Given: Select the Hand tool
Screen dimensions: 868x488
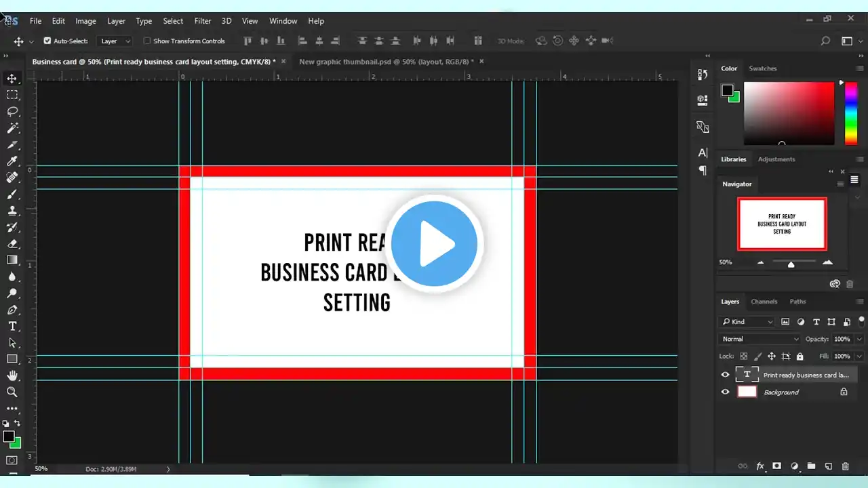Looking at the screenshot, I should pos(12,375).
